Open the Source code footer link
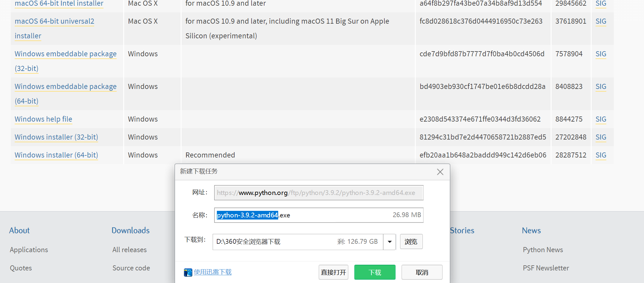The width and height of the screenshot is (644, 283). coord(131,268)
